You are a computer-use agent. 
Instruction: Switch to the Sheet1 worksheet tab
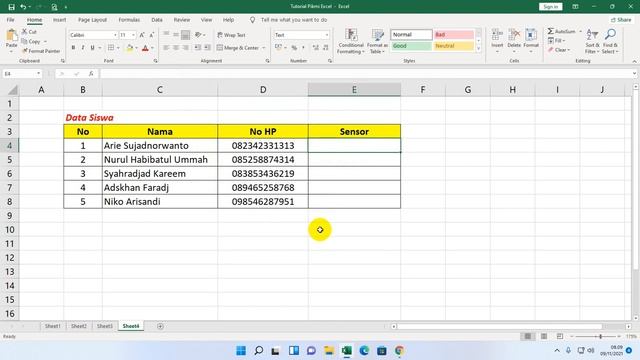point(53,326)
